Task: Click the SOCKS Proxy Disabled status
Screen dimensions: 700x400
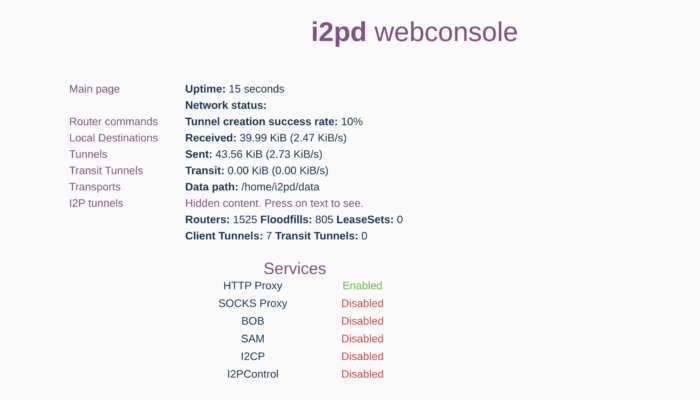Action: 362,303
